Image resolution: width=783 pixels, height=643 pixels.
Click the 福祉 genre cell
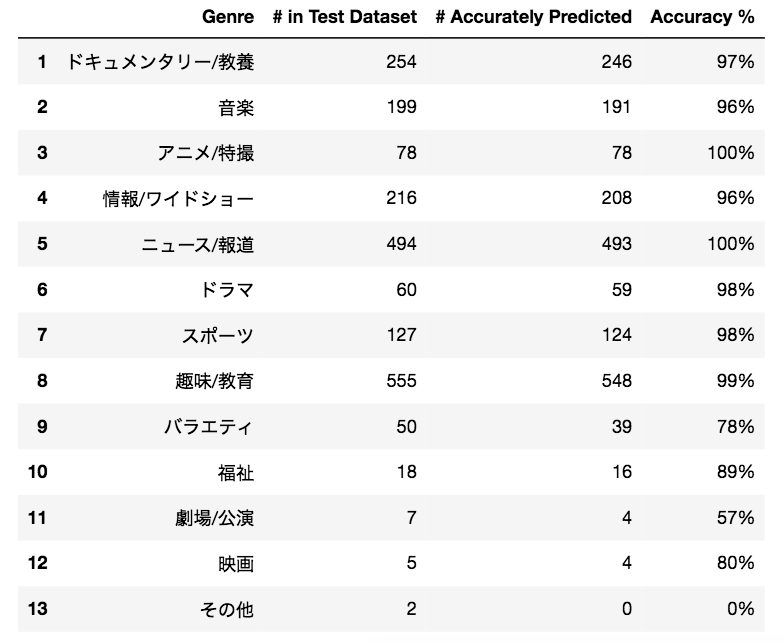pos(235,472)
